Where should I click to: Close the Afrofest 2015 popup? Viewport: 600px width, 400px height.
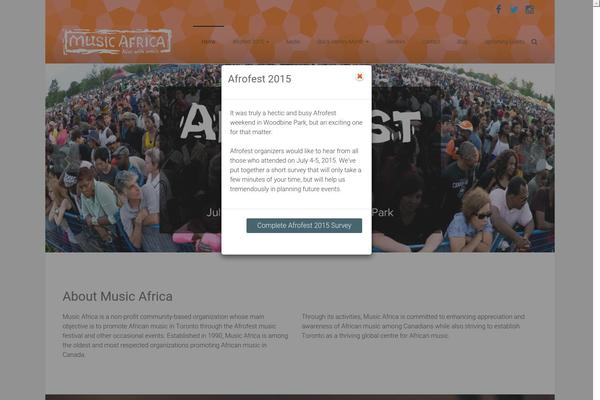(x=359, y=77)
